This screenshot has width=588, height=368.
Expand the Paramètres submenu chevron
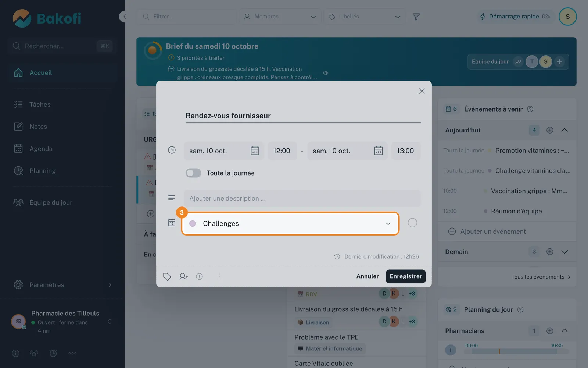pos(110,285)
